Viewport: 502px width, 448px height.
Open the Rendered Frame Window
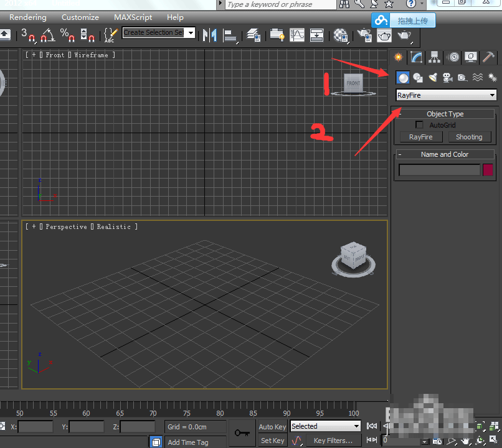pyautogui.click(x=384, y=35)
